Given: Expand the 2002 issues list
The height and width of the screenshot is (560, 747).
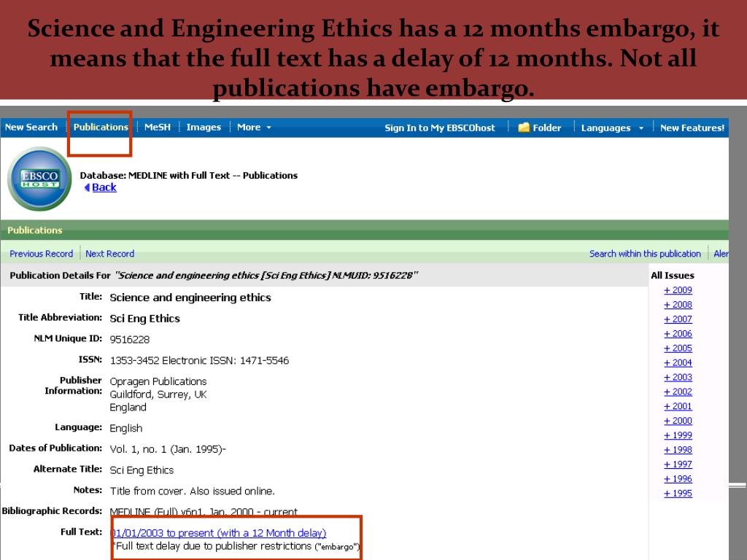Looking at the screenshot, I should 678,392.
